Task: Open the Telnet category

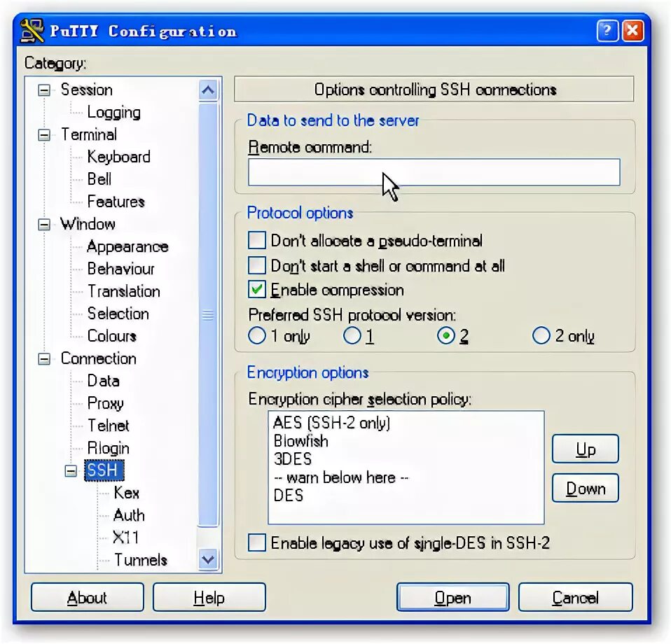Action: (x=109, y=426)
